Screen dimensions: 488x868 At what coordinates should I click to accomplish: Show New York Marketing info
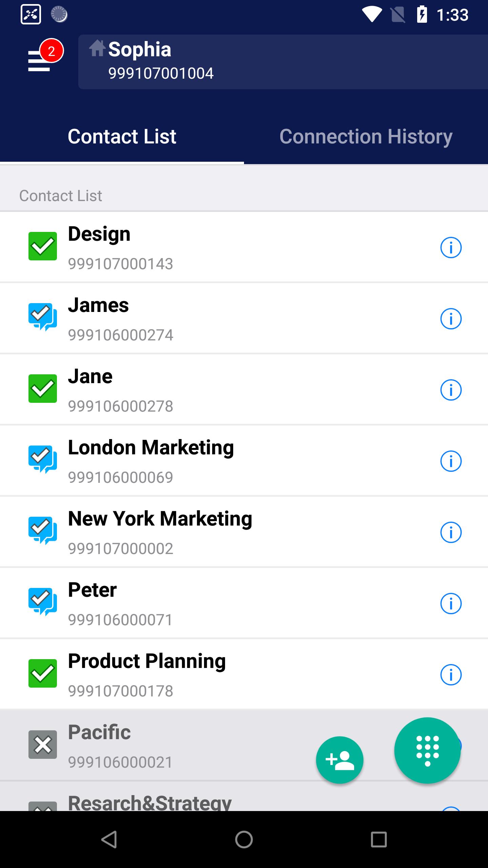click(x=451, y=532)
